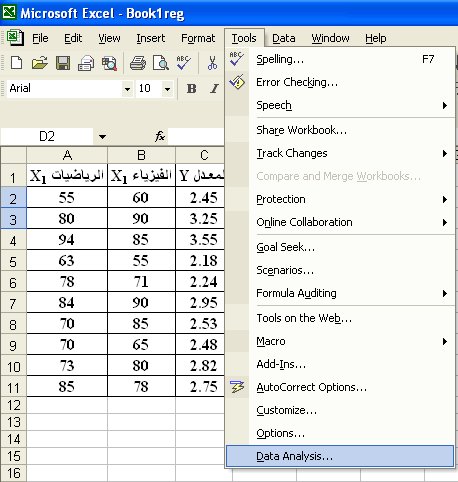458x482 pixels.
Task: Click the Print Preview icon
Action: pyautogui.click(x=161, y=63)
